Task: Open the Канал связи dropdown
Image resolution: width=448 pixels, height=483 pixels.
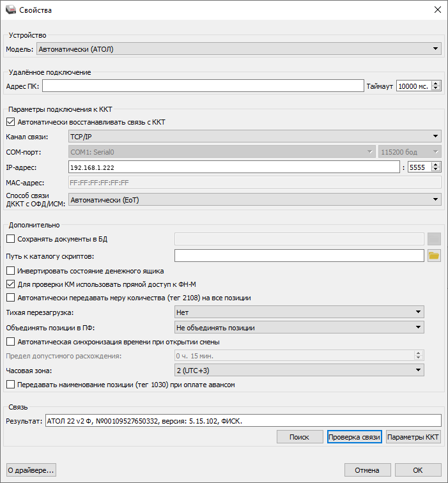Action: (x=254, y=137)
